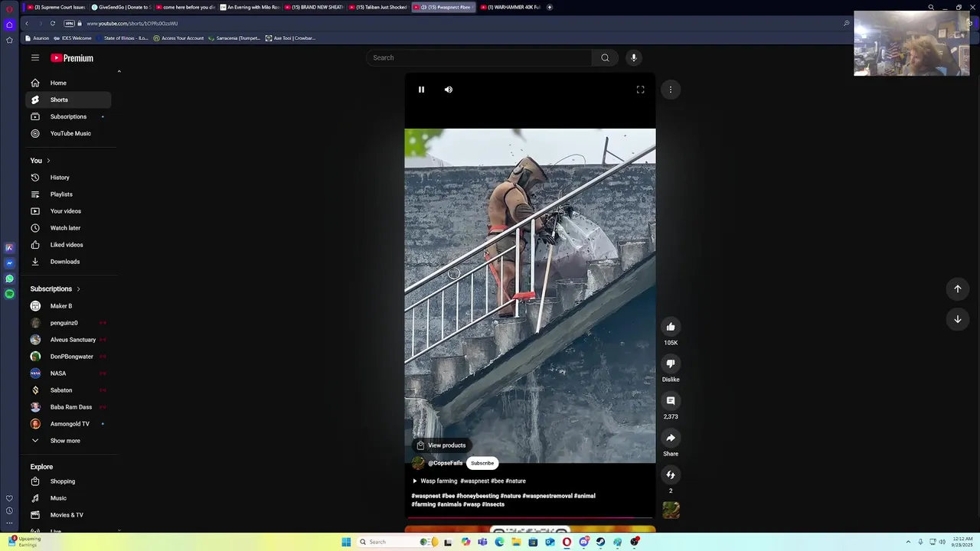This screenshot has height=551, width=980.
Task: Start voice search with microphone icon
Action: click(x=633, y=57)
